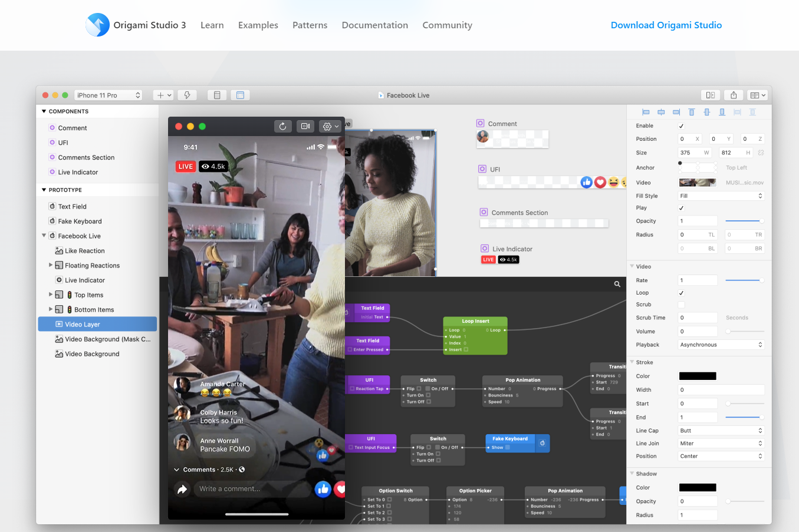Screen dimensions: 799x532
Task: Click the video record icon in preview
Action: coord(305,126)
